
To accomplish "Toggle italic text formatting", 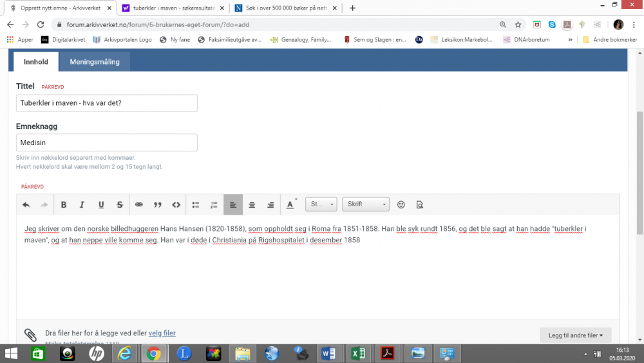I will pyautogui.click(x=82, y=205).
